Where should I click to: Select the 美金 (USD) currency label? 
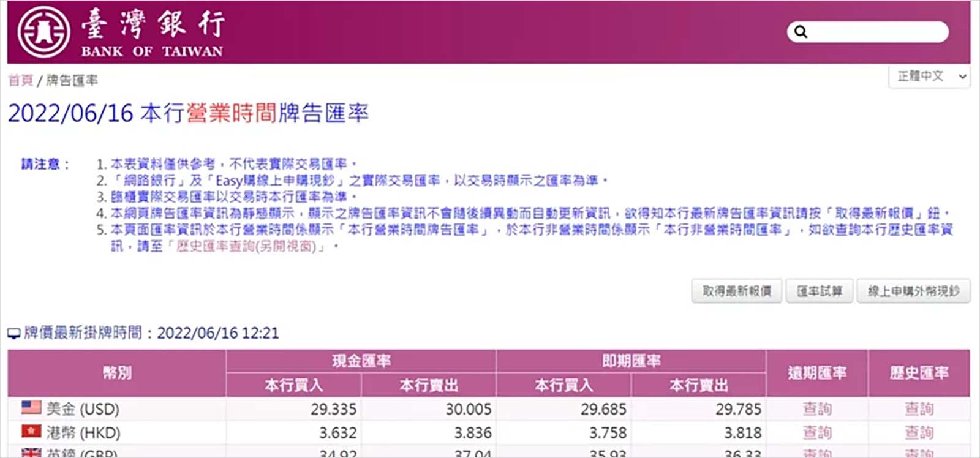click(x=83, y=408)
